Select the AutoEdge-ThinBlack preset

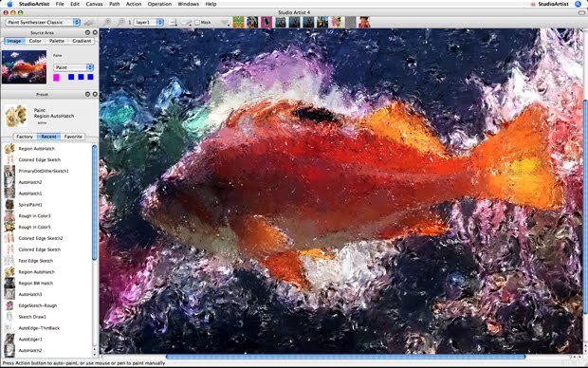point(46,328)
